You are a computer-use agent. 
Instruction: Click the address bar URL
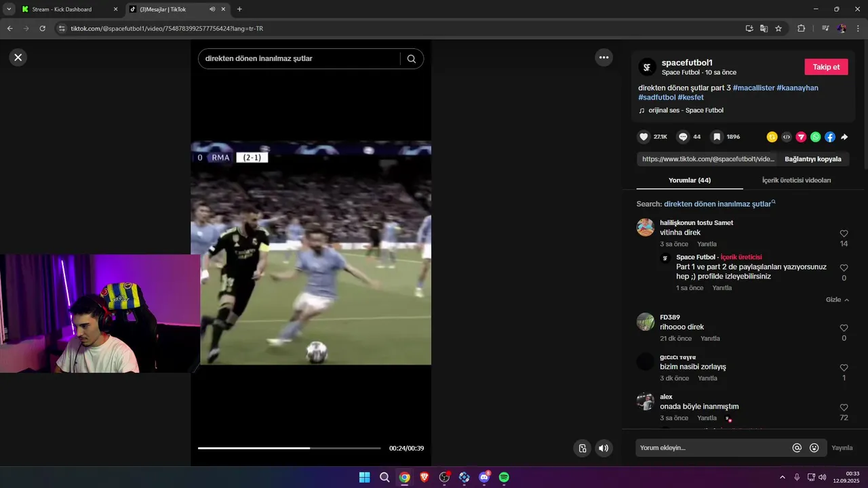[x=167, y=28]
